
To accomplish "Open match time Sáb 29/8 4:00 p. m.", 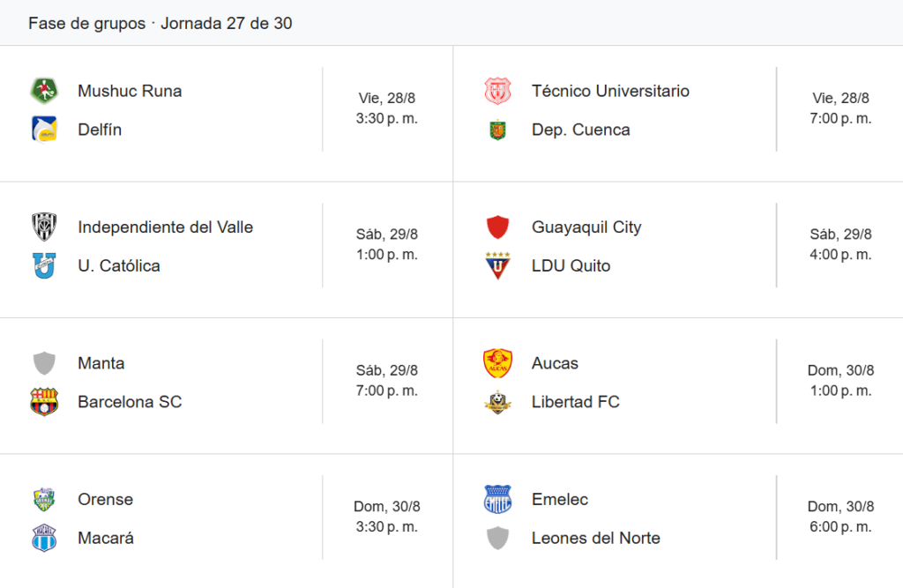I will pos(840,244).
